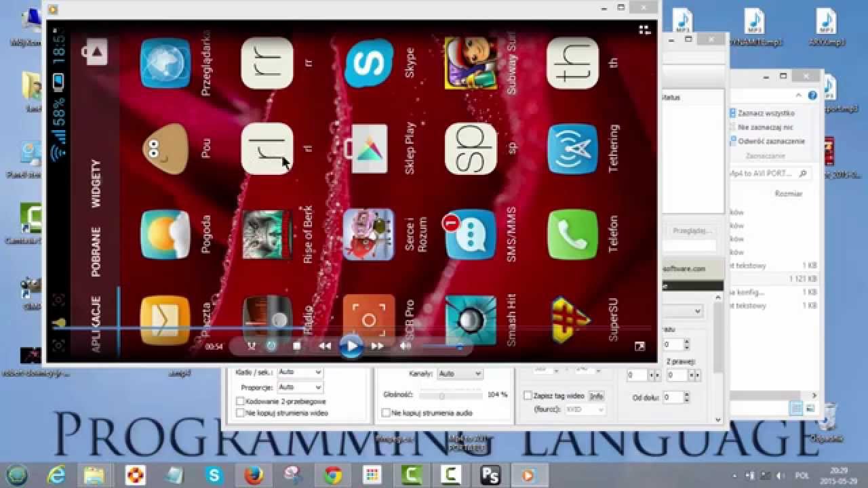This screenshot has height=488, width=868.
Task: Adjust the Głośność slider
Action: 450,395
